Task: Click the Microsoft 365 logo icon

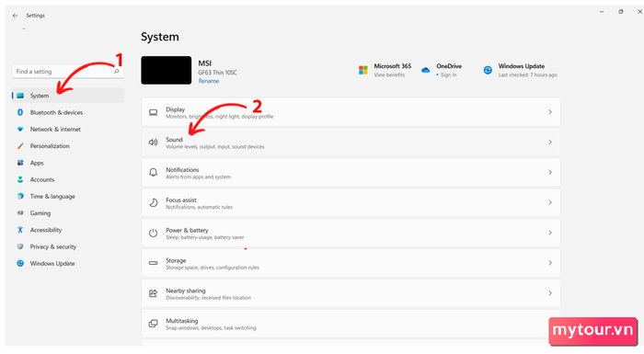Action: (363, 70)
